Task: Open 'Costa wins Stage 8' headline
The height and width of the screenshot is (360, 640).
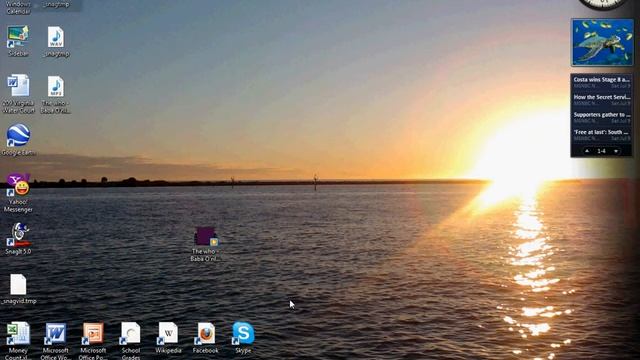Action: tap(601, 80)
